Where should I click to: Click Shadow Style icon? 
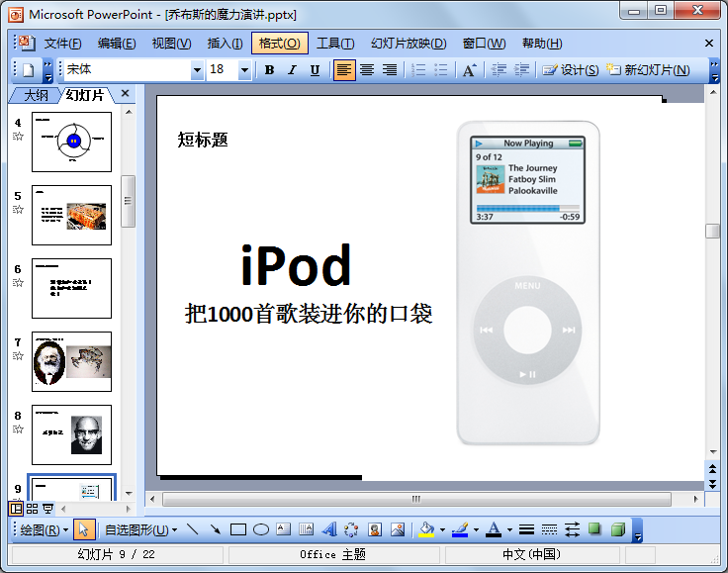click(x=594, y=529)
